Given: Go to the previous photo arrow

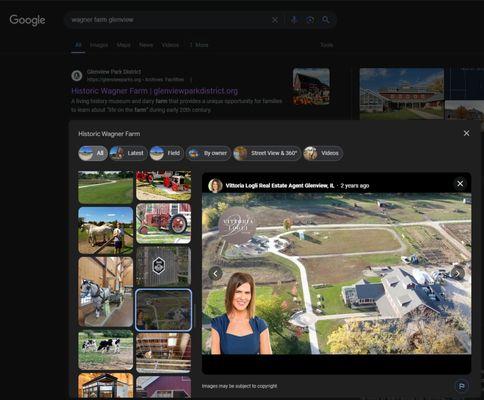Looking at the screenshot, I should 215,274.
